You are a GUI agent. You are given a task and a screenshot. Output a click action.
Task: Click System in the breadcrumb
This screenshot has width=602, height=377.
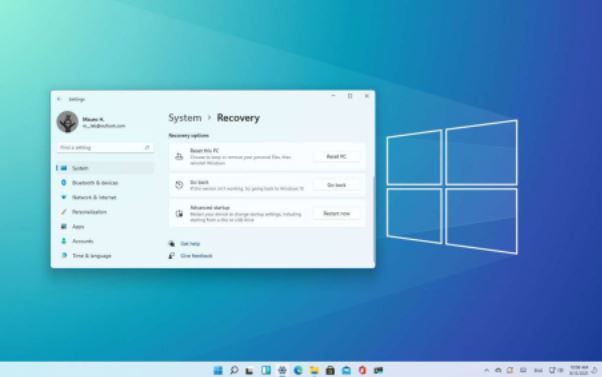pos(185,118)
